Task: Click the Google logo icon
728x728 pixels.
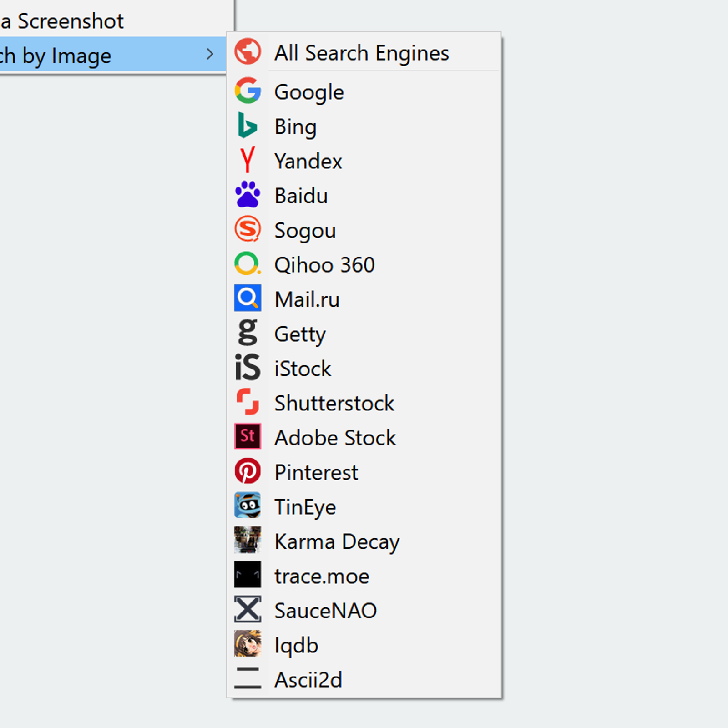Action: (x=248, y=91)
